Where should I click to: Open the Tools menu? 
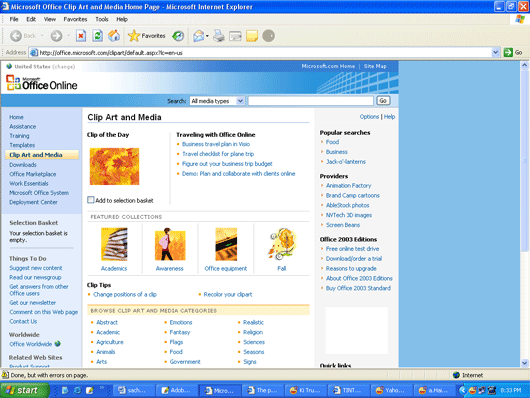click(x=102, y=19)
